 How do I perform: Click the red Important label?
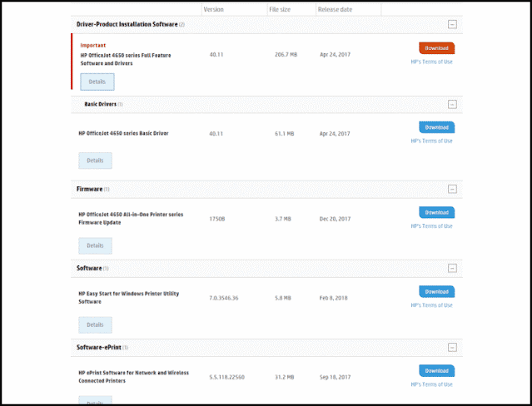coord(93,46)
